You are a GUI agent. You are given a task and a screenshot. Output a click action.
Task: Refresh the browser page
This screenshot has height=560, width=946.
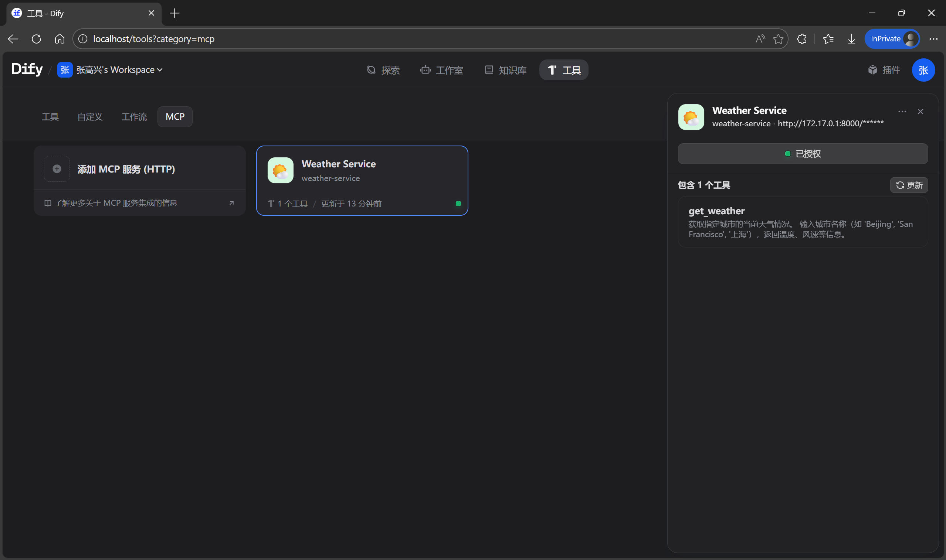point(36,39)
